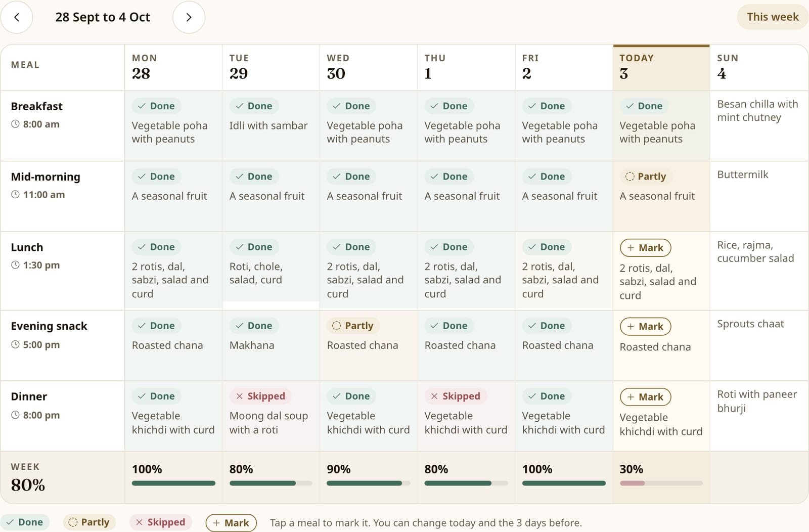Select the Mark legend chip below the table
The image size is (809, 532).
click(x=231, y=523)
